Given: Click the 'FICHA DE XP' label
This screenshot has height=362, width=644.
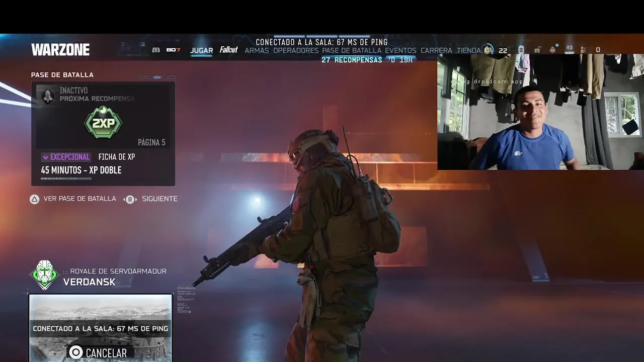Looking at the screenshot, I should pos(117,157).
